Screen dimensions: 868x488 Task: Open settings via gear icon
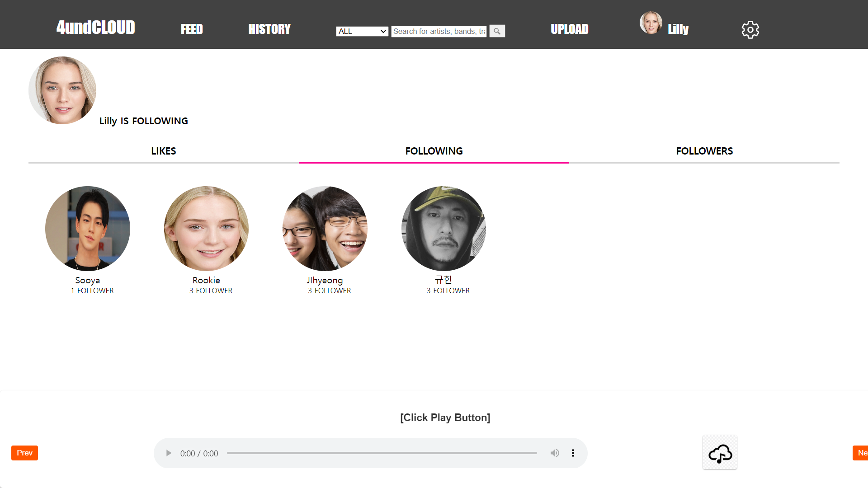[x=750, y=30]
